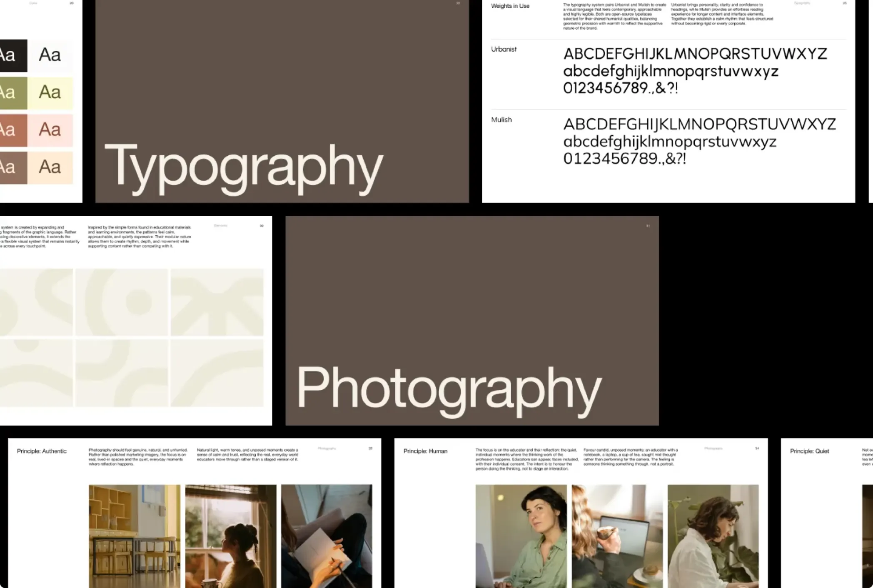Viewport: 873px width, 588px height.
Task: Select the olive green Aa swatch
Action: [x=13, y=93]
